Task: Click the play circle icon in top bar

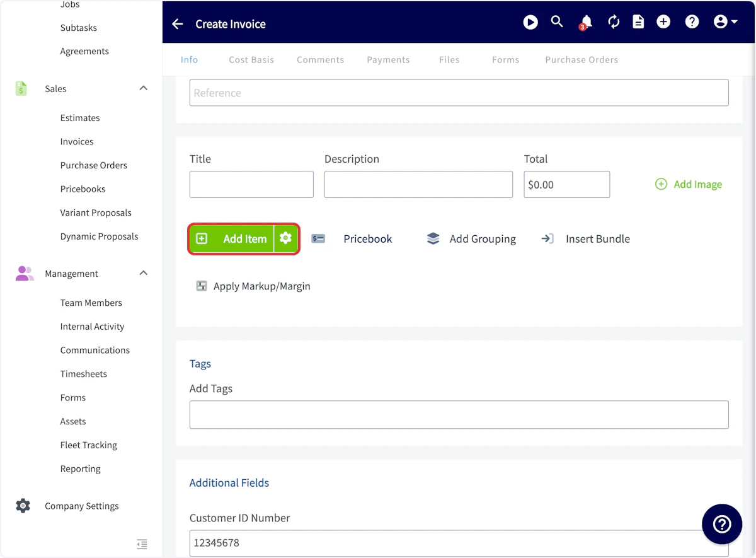Action: click(530, 23)
